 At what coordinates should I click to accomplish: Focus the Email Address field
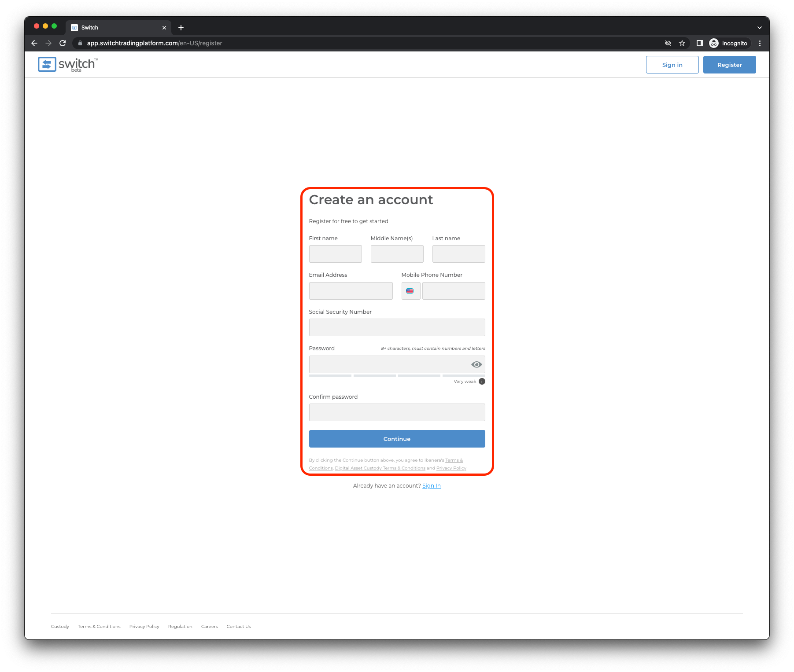(x=351, y=291)
